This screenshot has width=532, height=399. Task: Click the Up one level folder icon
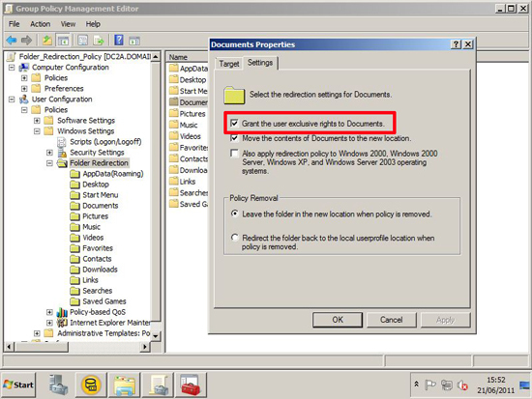(47, 41)
